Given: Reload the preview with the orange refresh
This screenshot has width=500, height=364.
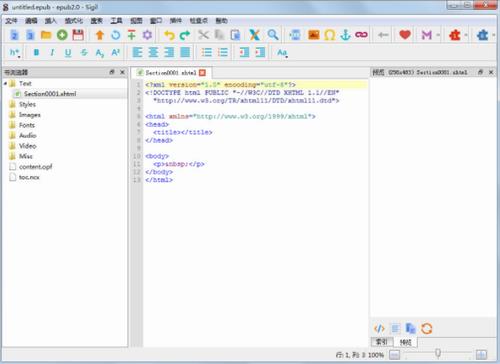Looking at the screenshot, I should 426,329.
